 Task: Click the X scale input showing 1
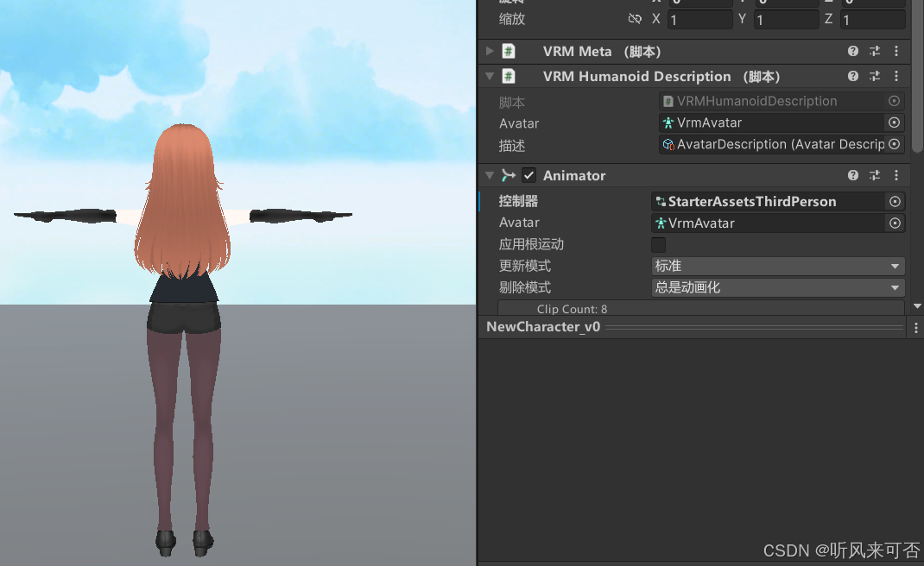pyautogui.click(x=699, y=18)
